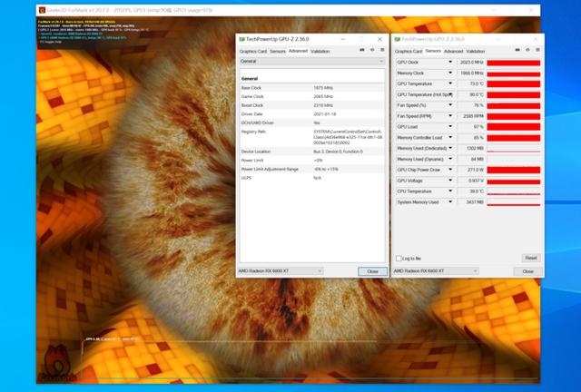Click the Fan Speed value 2585 RPM

[471, 116]
